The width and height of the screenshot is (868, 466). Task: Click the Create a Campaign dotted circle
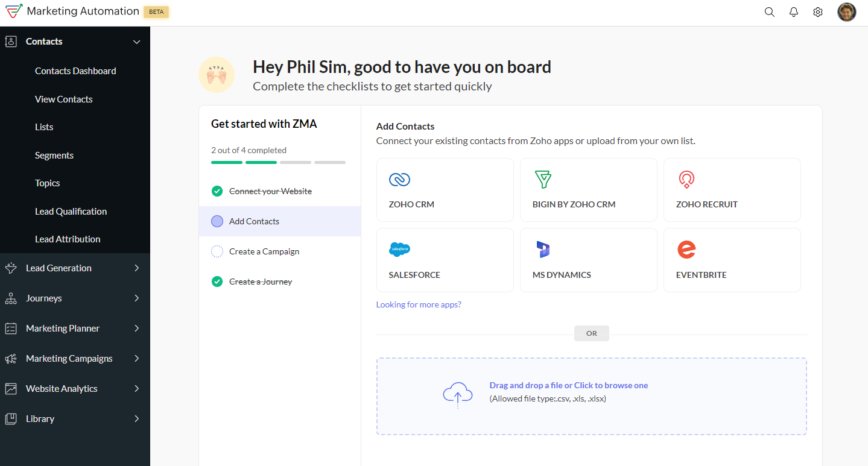pyautogui.click(x=217, y=251)
